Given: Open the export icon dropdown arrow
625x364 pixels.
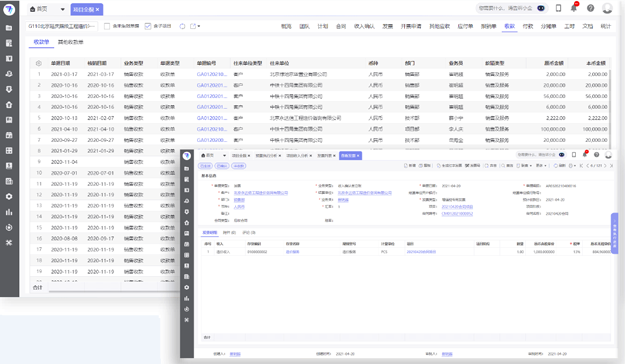Looking at the screenshot, I should tap(199, 26).
